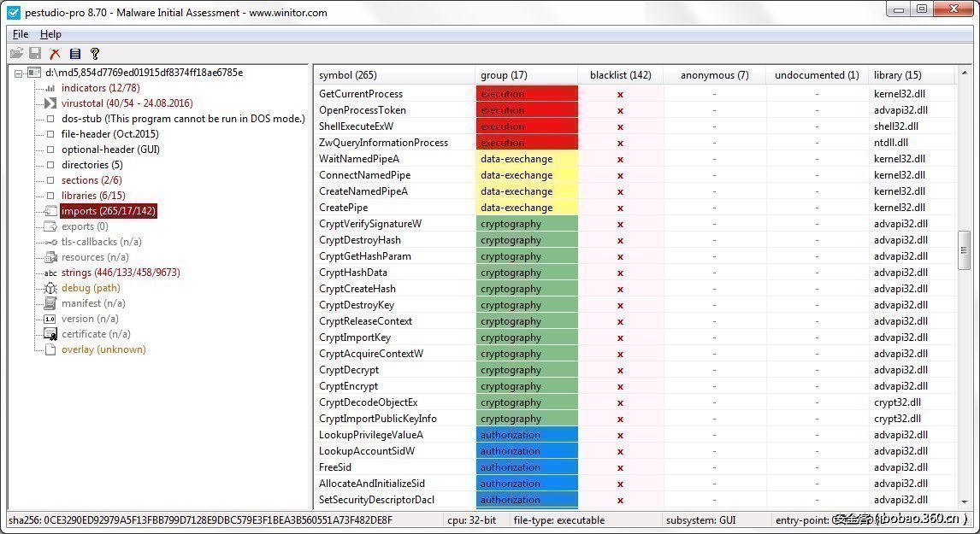Open the File menu
Viewport: 980px width, 534px height.
click(21, 34)
